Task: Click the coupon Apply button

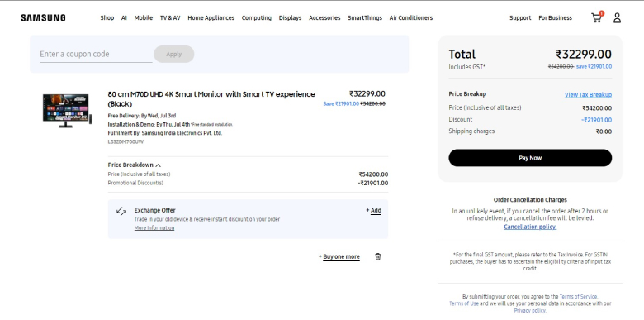Action: pos(174,54)
